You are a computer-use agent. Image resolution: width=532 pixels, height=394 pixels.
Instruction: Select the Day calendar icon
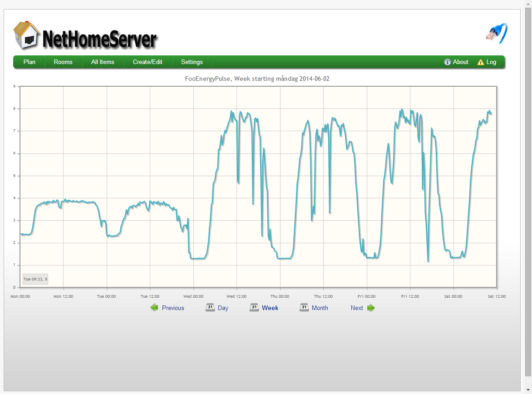210,307
